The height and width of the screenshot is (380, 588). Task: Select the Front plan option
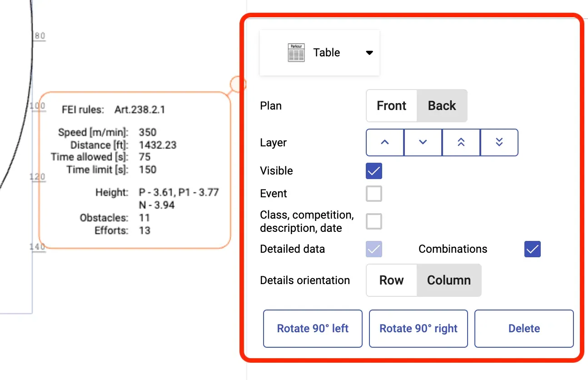[391, 106]
